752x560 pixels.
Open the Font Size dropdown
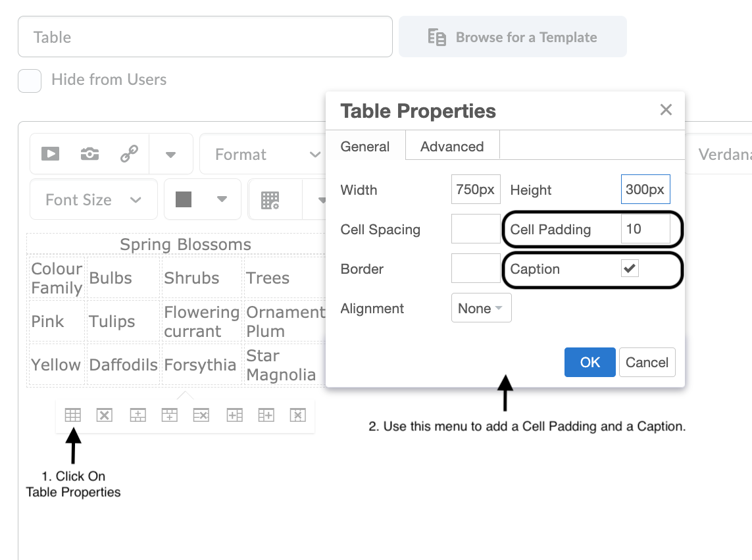coord(93,199)
